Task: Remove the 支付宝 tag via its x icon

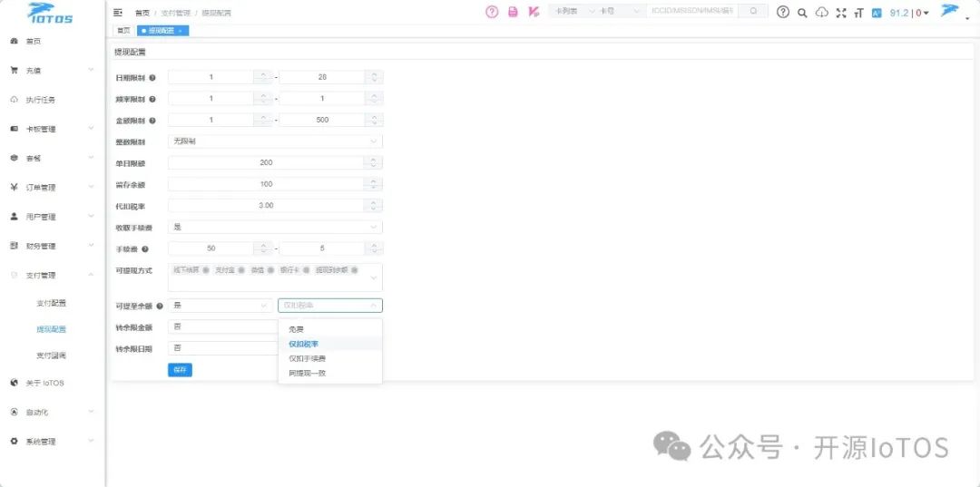Action: click(240, 270)
